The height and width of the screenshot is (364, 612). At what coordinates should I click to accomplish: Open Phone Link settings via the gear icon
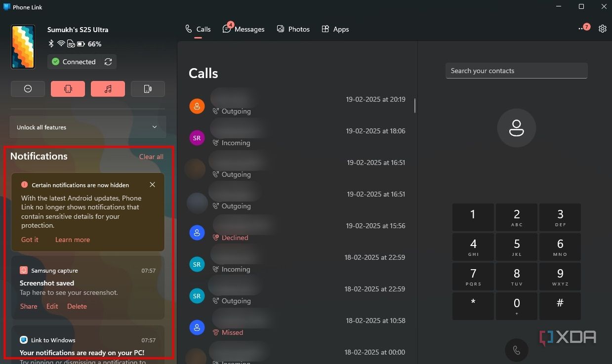pyautogui.click(x=602, y=29)
